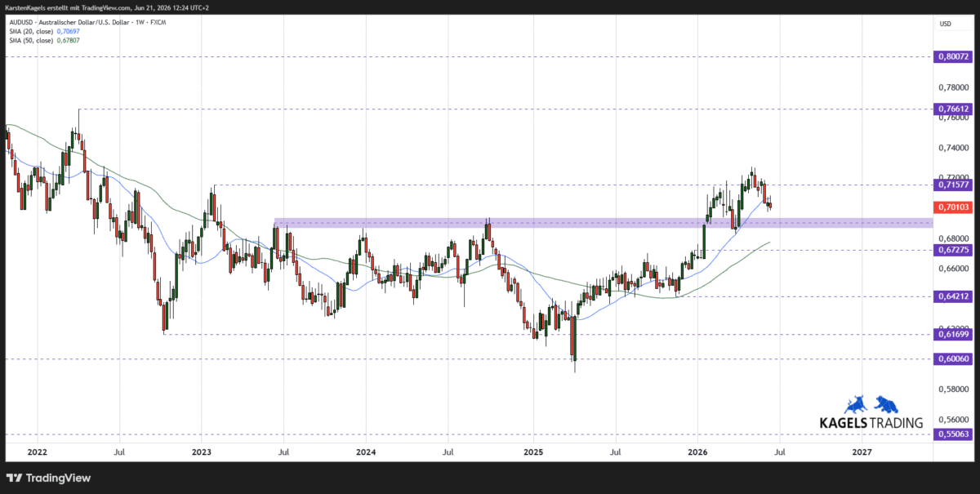Viewport: 980px width, 494px height.
Task: Click the purple shaded resistance zone band
Action: click(x=603, y=222)
